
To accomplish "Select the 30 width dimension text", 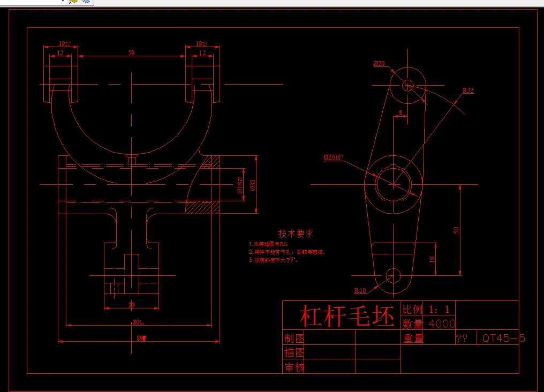I will (131, 305).
